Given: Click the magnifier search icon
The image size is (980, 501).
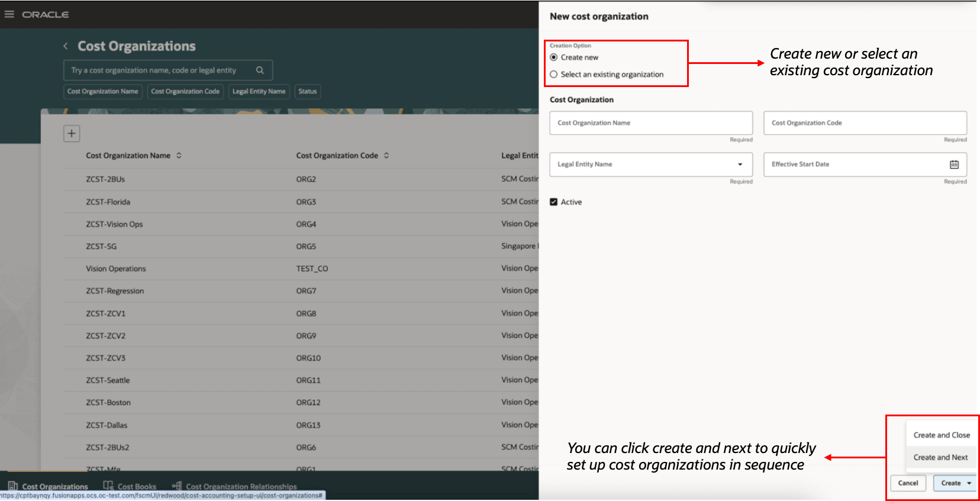Looking at the screenshot, I should point(260,70).
